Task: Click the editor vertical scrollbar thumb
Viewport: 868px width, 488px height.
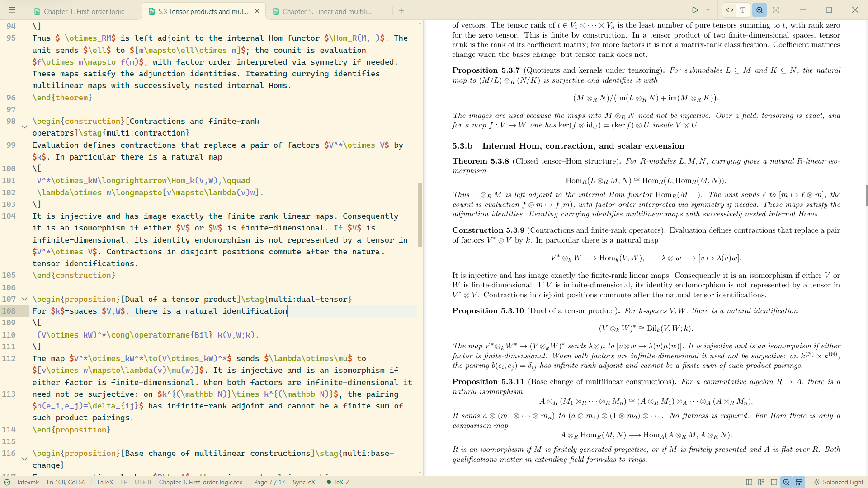Action: pos(420,215)
